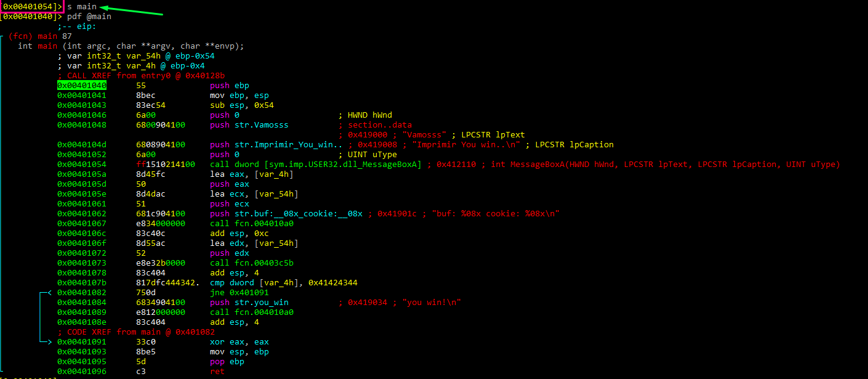Click the ';-- eip:' marker line

click(x=77, y=26)
